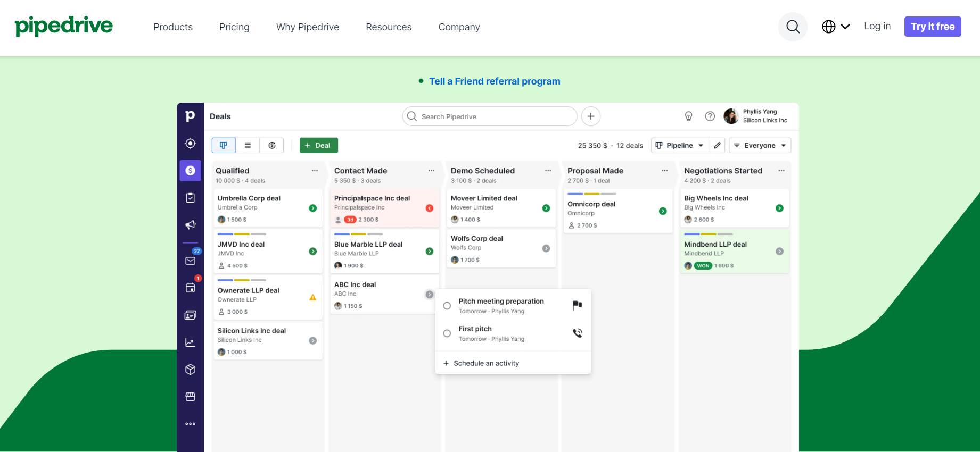
Task: Click progress bar on Blue Marble LLP deal
Action: [358, 234]
